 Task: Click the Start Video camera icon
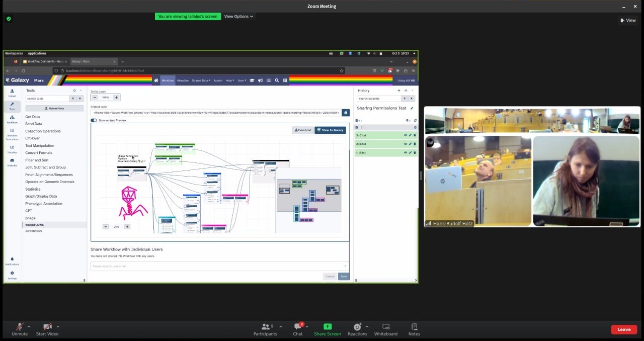click(x=47, y=327)
